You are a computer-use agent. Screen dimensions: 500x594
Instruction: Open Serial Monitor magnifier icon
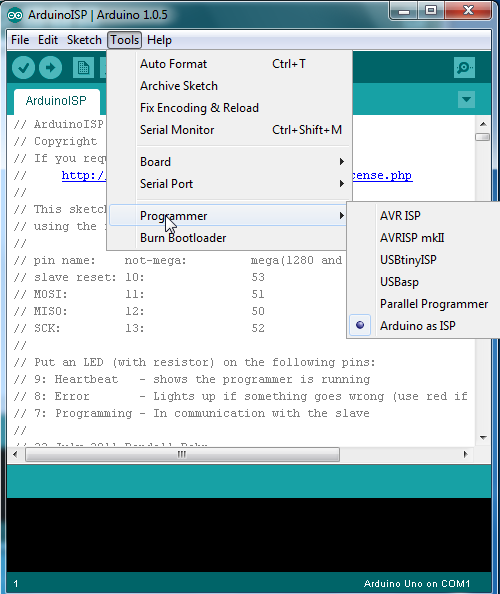pos(464,68)
